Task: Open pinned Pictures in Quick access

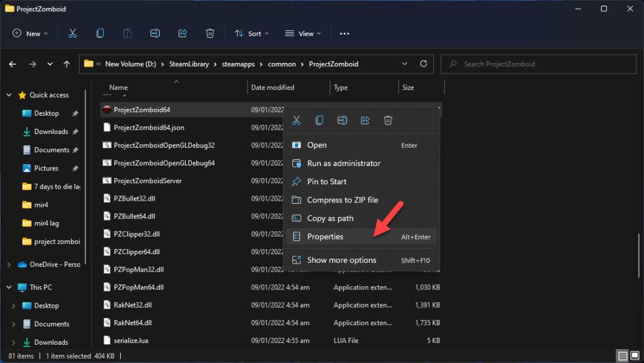Action: 46,169
